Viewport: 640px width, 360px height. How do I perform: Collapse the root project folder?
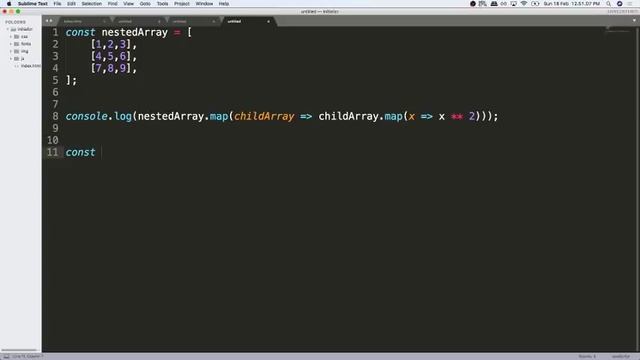8,29
